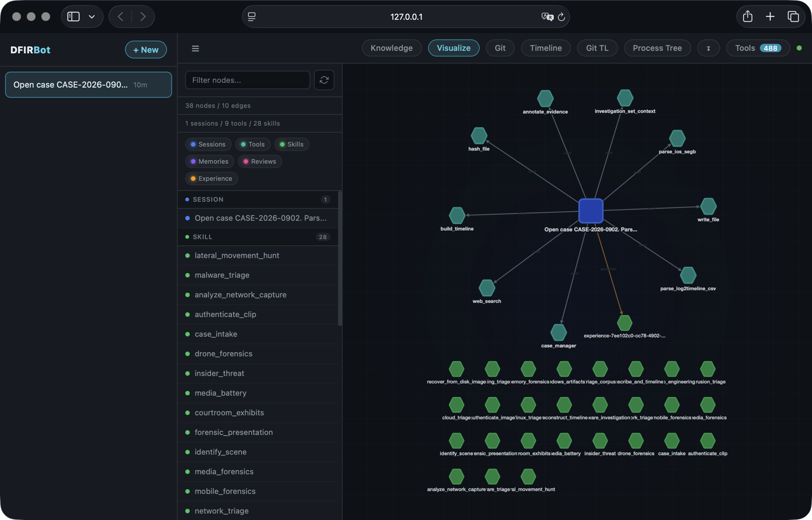This screenshot has height=520, width=812.
Task: Collapse the SKILL section header
Action: [x=258, y=237]
